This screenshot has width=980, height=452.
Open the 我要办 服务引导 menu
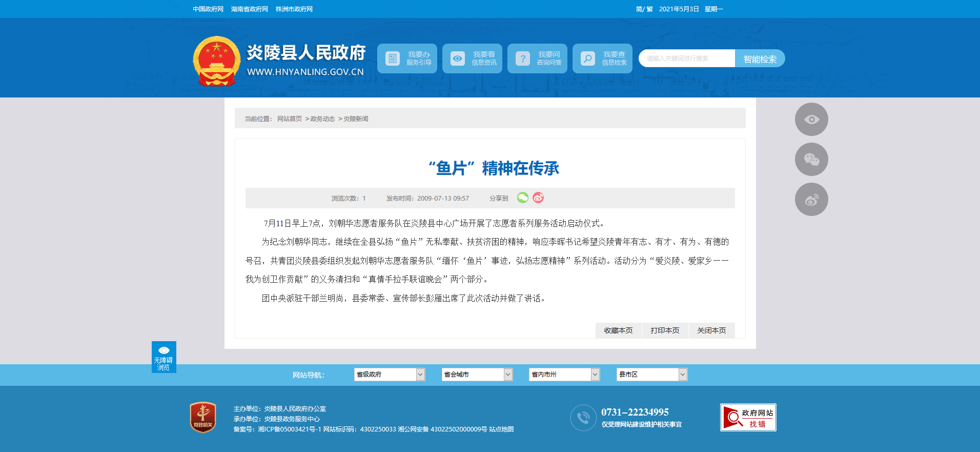point(407,58)
